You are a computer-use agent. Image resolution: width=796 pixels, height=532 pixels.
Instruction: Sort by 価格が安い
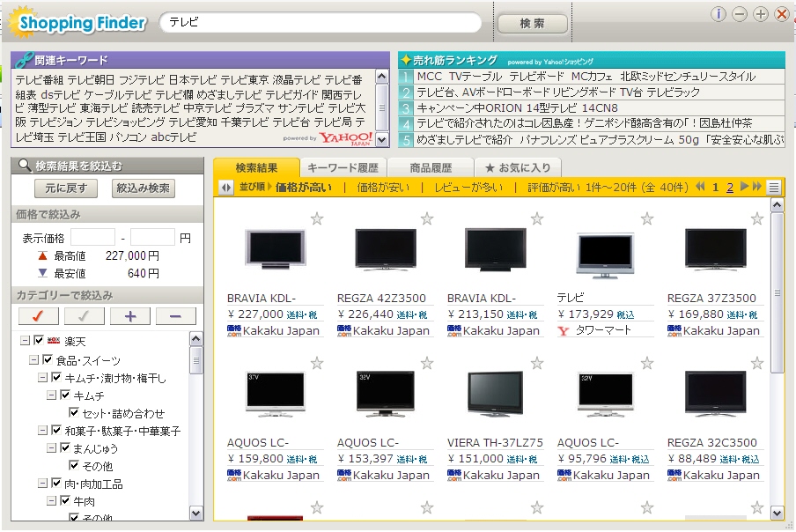point(383,188)
